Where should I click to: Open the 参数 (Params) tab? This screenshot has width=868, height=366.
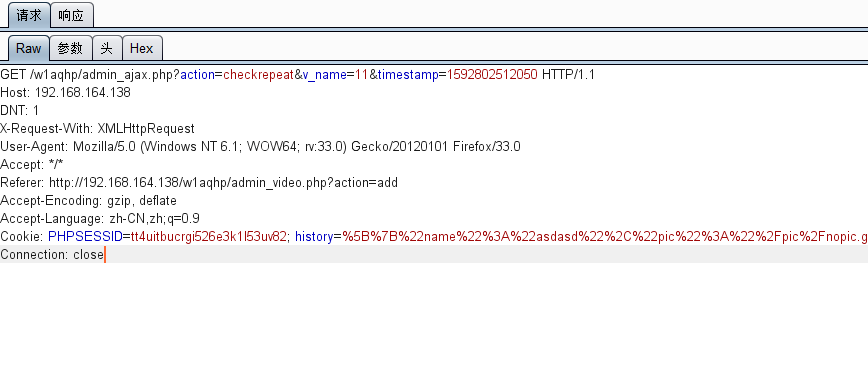[70, 48]
